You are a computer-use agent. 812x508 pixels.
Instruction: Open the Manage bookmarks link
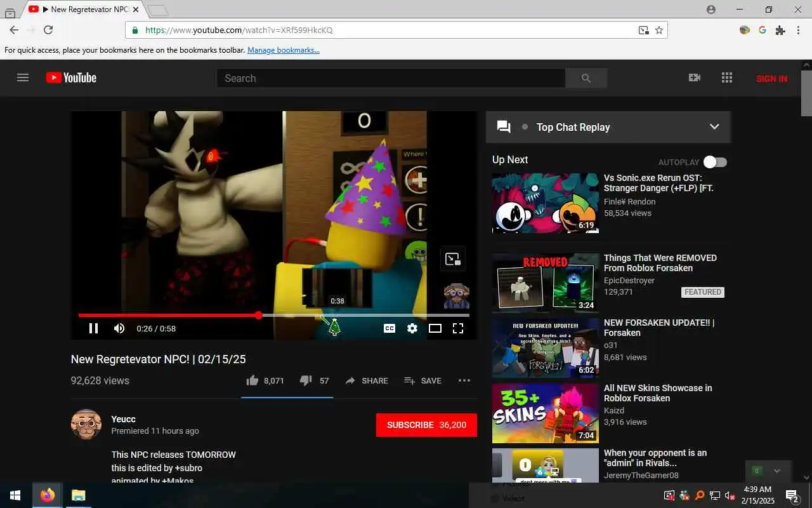pos(284,50)
